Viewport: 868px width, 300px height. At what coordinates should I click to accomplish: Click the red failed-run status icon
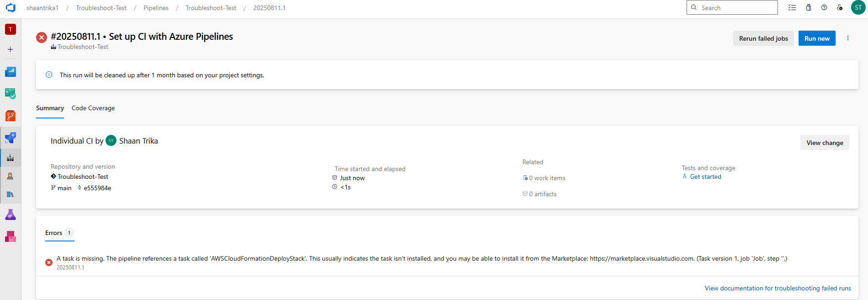pos(42,37)
